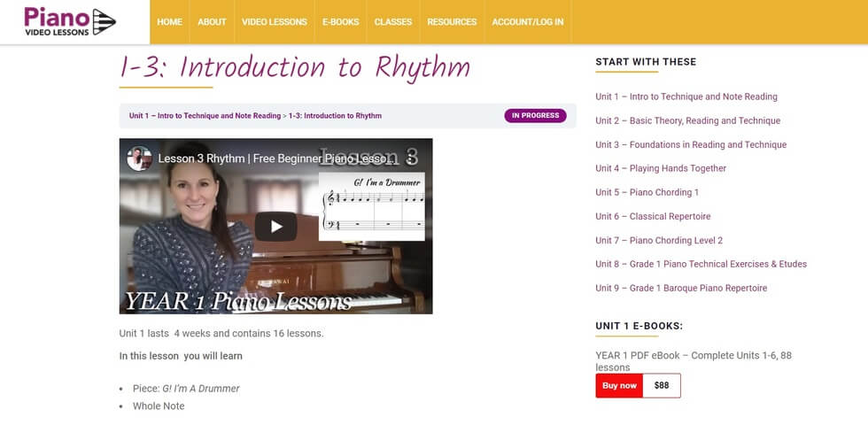The image size is (868, 425).
Task: Open the E-BOOKS menu item
Action: tap(340, 22)
